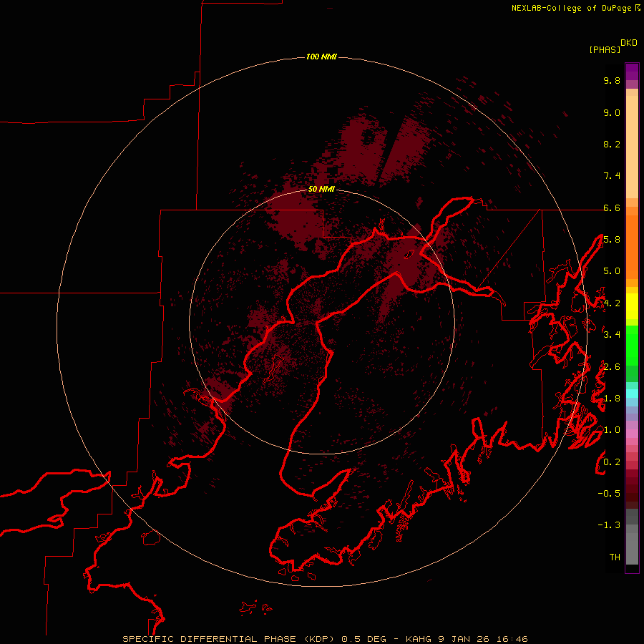This screenshot has width=644, height=644.
Task: Click the [PHAS] units label
Action: pyautogui.click(x=605, y=50)
